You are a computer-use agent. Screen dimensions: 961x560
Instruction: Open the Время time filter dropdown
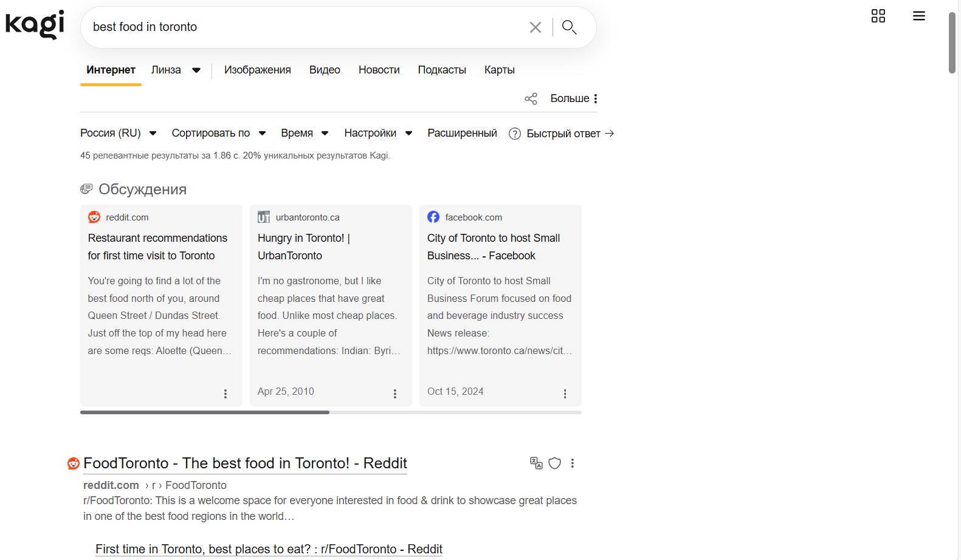305,133
